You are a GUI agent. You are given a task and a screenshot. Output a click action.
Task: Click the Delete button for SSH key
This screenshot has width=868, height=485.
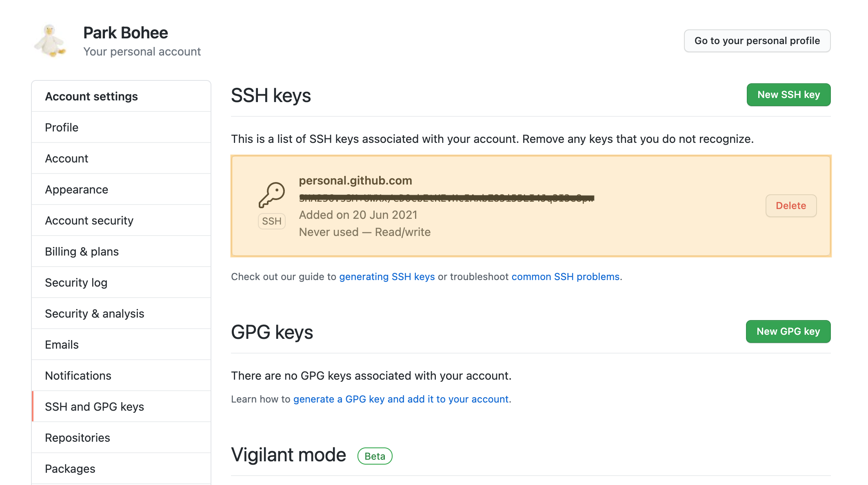(790, 205)
